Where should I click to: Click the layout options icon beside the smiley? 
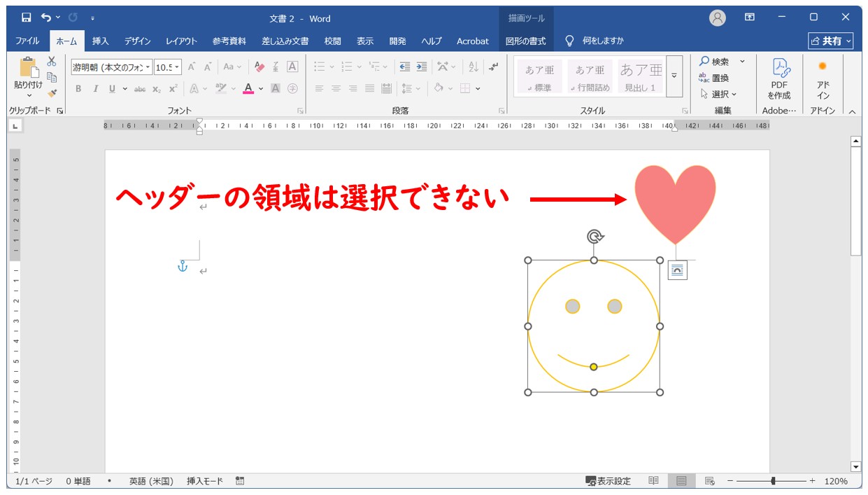click(x=677, y=270)
